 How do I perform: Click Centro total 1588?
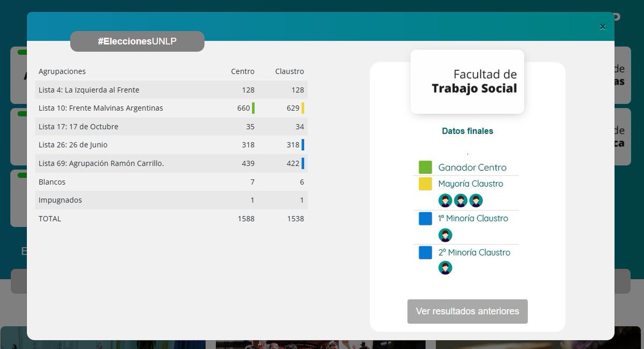tap(246, 219)
